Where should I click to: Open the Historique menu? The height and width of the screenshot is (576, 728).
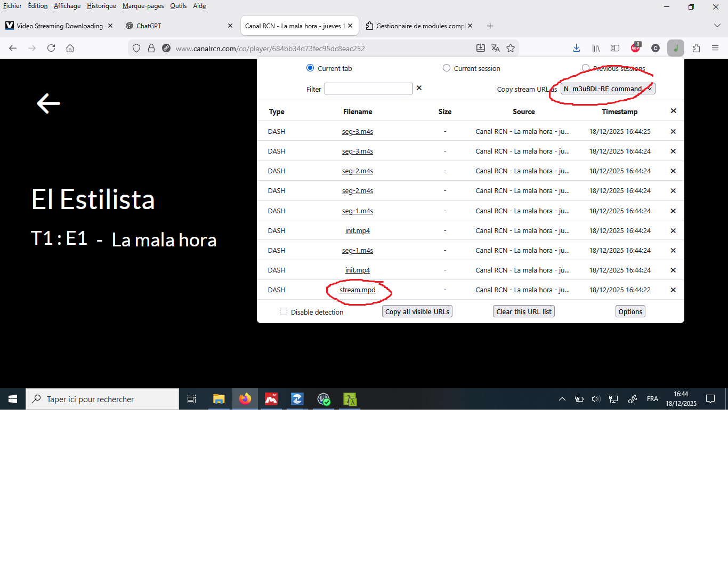point(102,6)
